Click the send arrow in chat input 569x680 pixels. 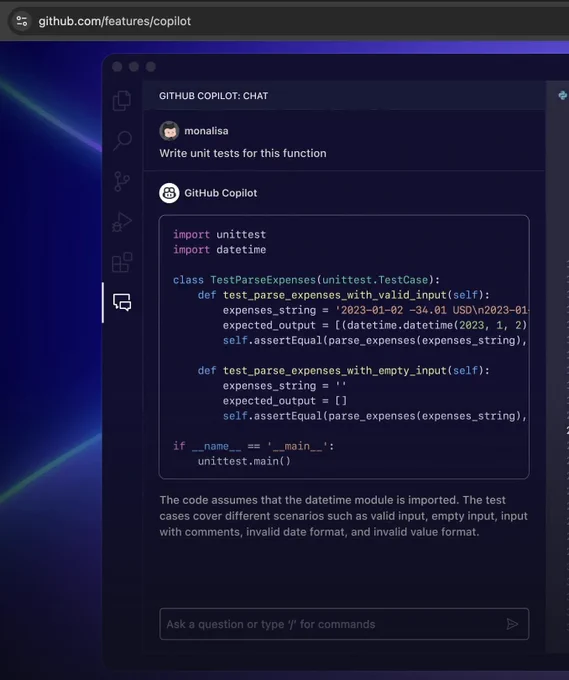pos(512,624)
